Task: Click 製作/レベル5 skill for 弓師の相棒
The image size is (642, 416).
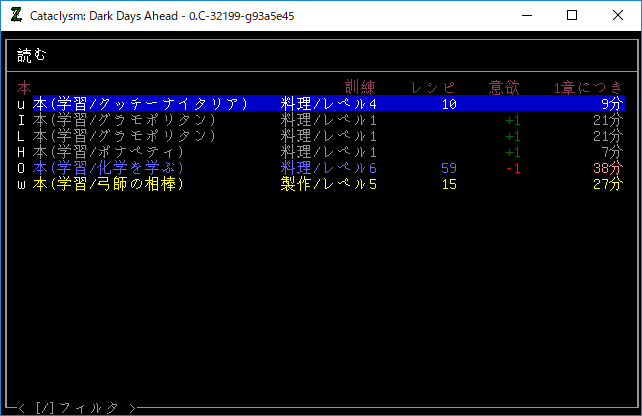Action: click(x=329, y=184)
